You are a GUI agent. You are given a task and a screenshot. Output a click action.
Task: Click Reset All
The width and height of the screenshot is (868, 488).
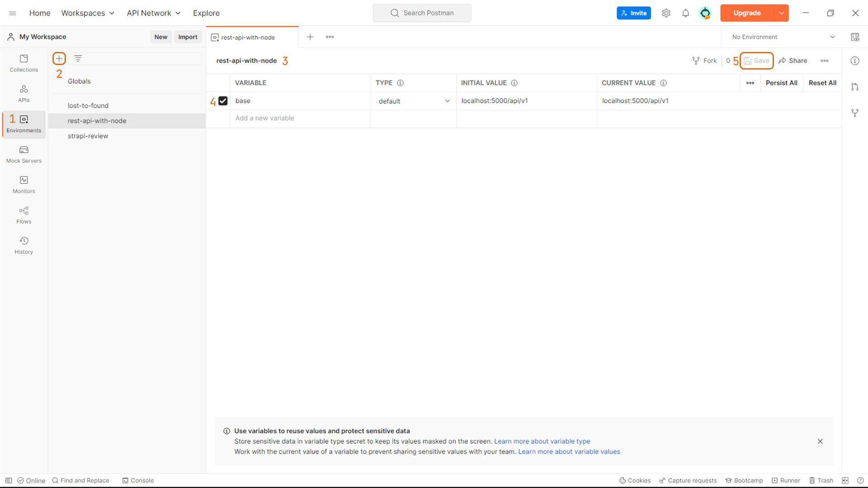click(822, 83)
